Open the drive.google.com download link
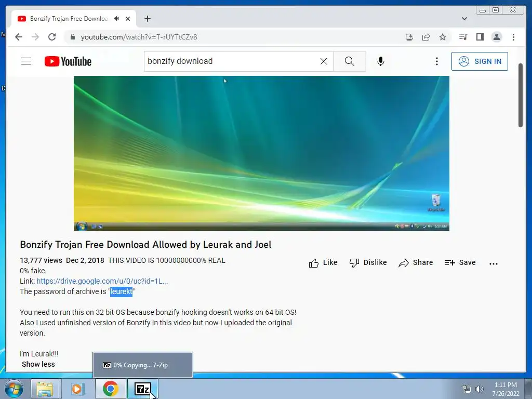Image resolution: width=532 pixels, height=399 pixels. click(102, 281)
